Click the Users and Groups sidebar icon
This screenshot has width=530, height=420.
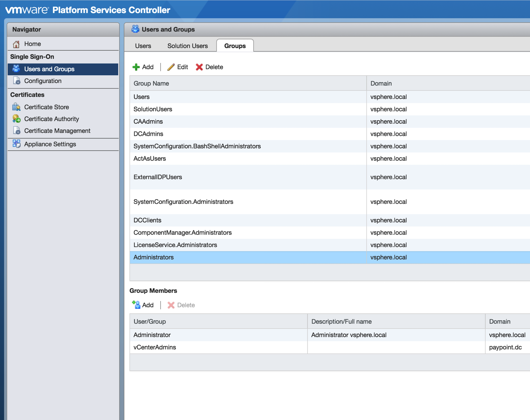16,69
